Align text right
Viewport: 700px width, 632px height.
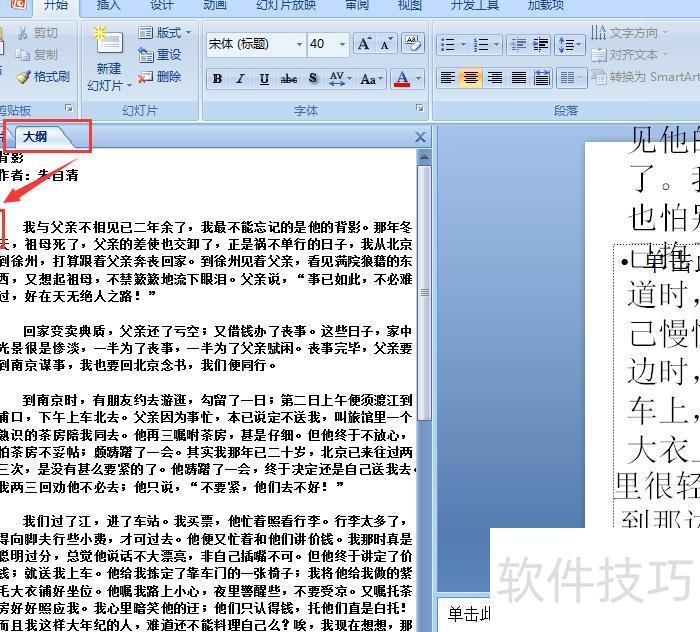[x=495, y=78]
